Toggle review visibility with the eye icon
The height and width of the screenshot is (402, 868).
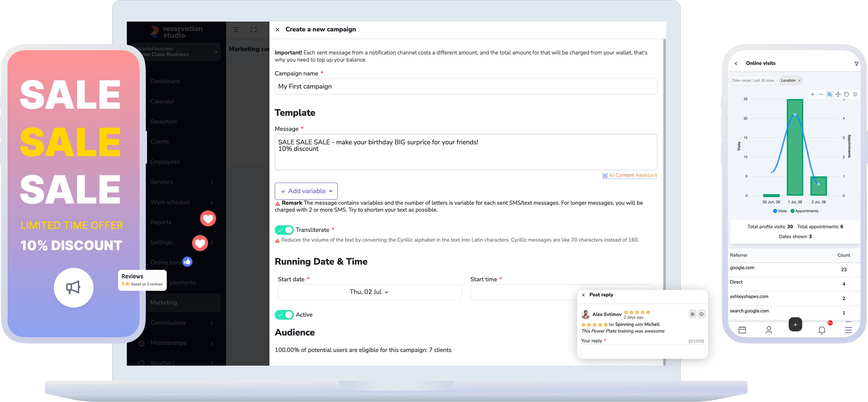692,314
